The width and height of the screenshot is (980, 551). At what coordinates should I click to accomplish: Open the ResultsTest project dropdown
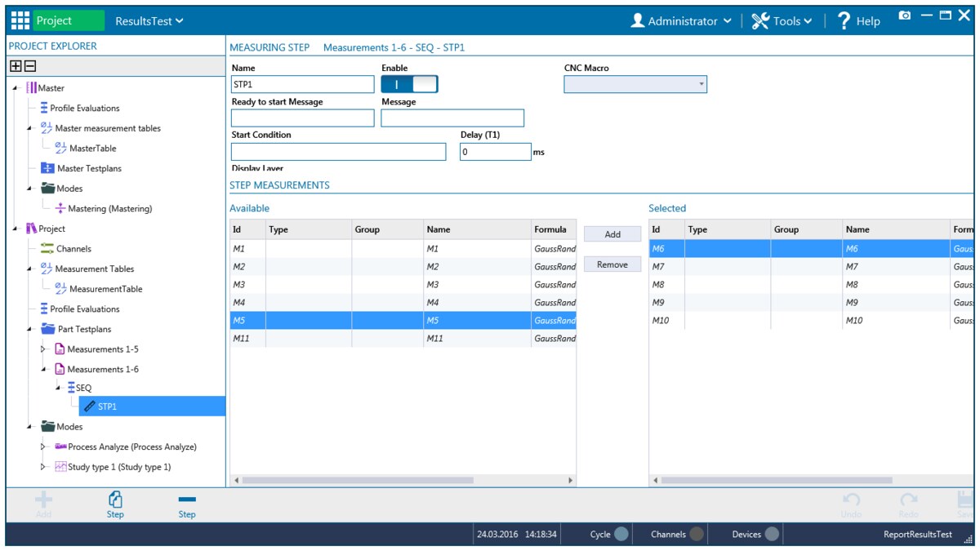[x=149, y=21]
